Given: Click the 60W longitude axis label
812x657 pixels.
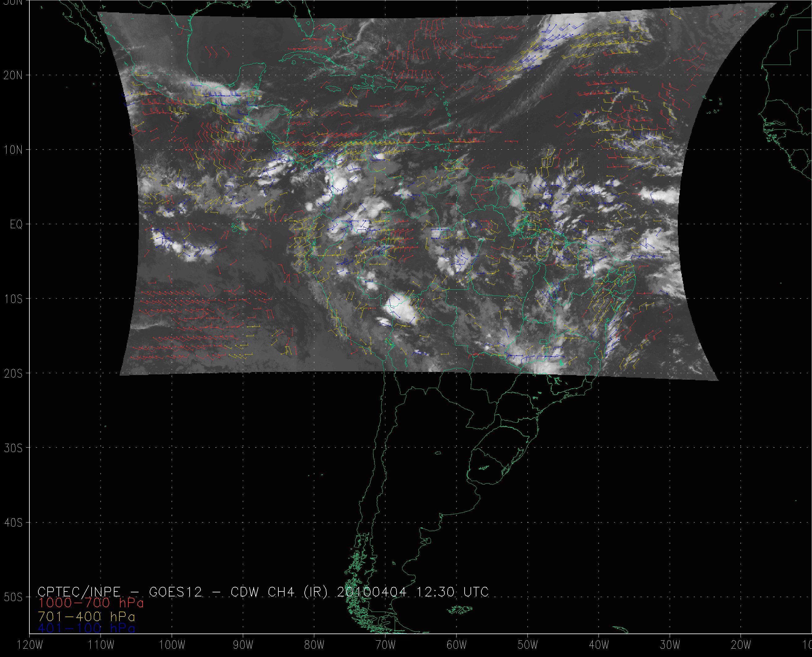Looking at the screenshot, I should tap(457, 645).
